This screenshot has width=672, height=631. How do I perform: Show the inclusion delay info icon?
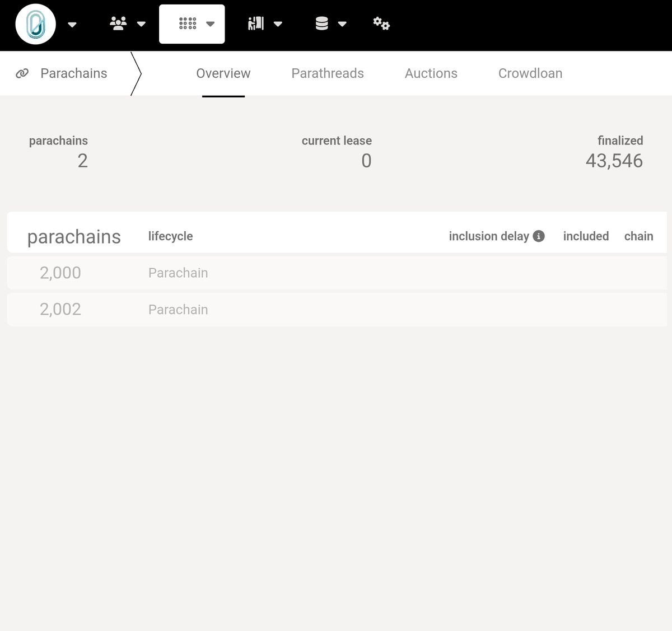pyautogui.click(x=539, y=236)
